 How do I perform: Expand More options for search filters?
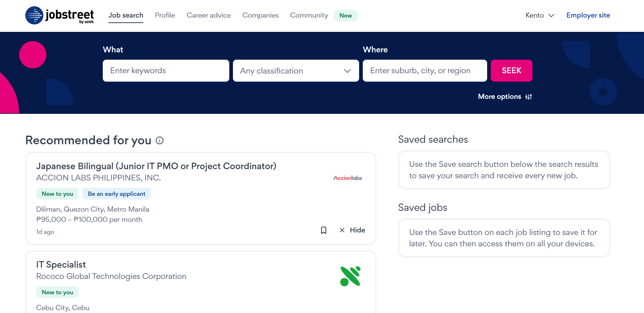coord(499,97)
